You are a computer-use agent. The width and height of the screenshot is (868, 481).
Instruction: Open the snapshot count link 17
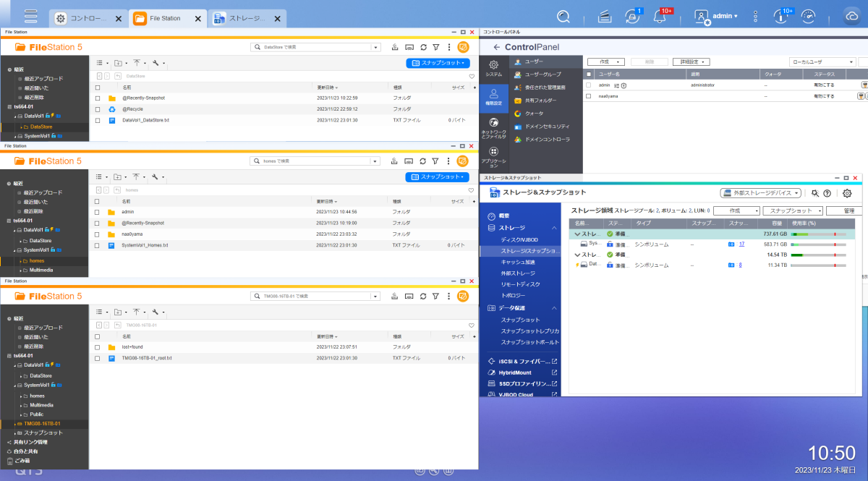click(x=741, y=244)
